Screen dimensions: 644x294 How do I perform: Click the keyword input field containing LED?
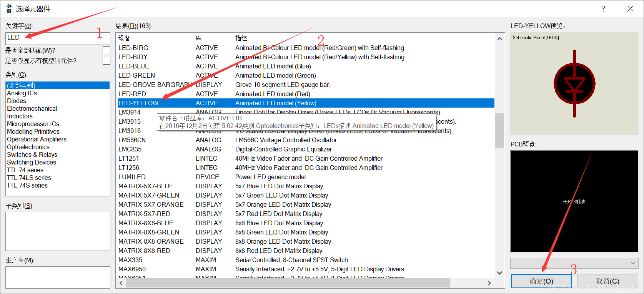coord(58,38)
